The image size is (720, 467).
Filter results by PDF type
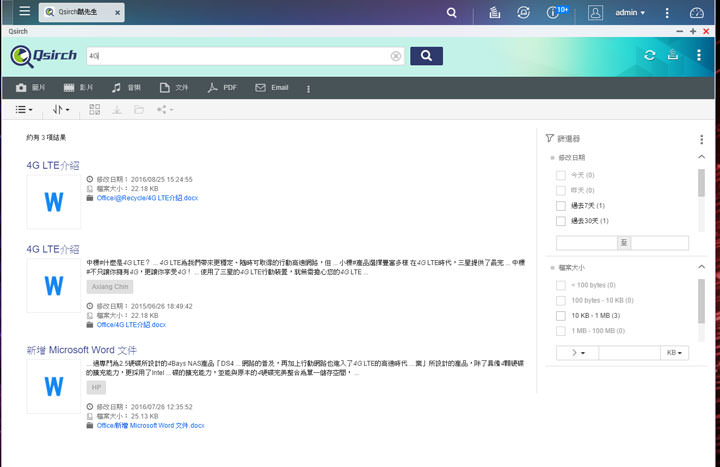pyautogui.click(x=222, y=88)
